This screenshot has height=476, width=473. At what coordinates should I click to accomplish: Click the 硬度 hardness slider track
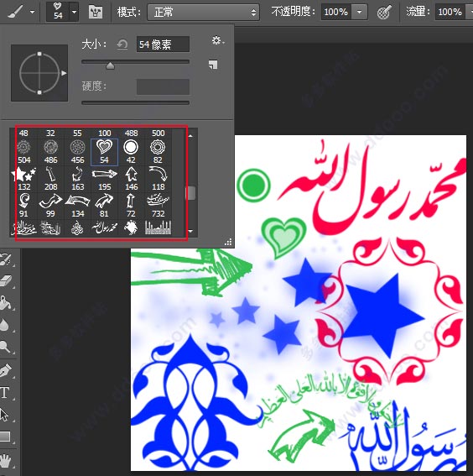[135, 102]
